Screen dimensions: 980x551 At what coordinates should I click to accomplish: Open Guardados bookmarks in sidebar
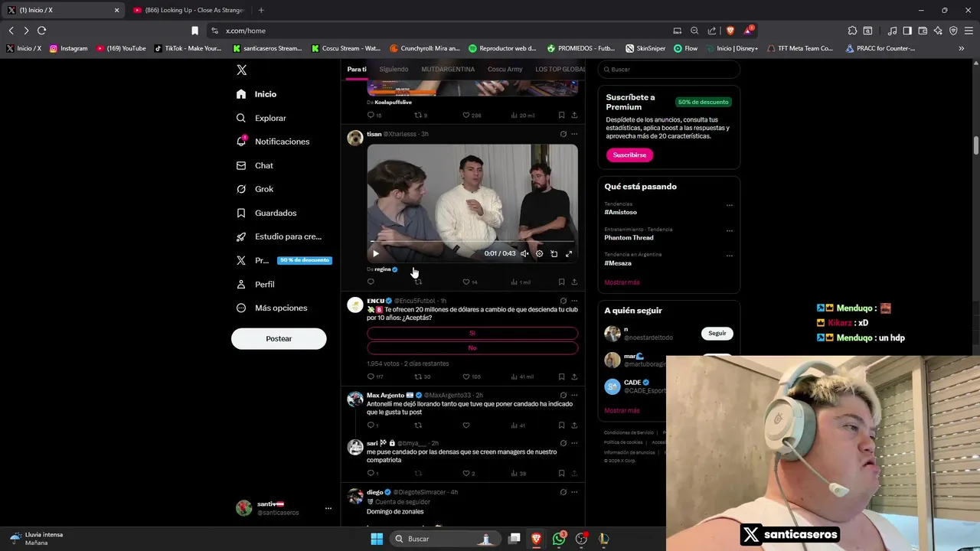pos(266,213)
